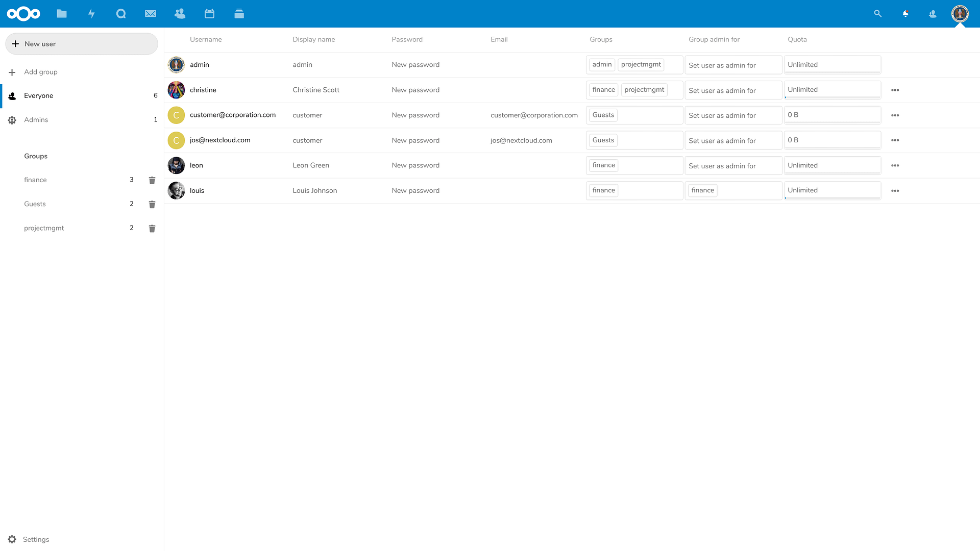Image resolution: width=980 pixels, height=551 pixels.
Task: Open Set user as admin for christine
Action: coord(732,90)
